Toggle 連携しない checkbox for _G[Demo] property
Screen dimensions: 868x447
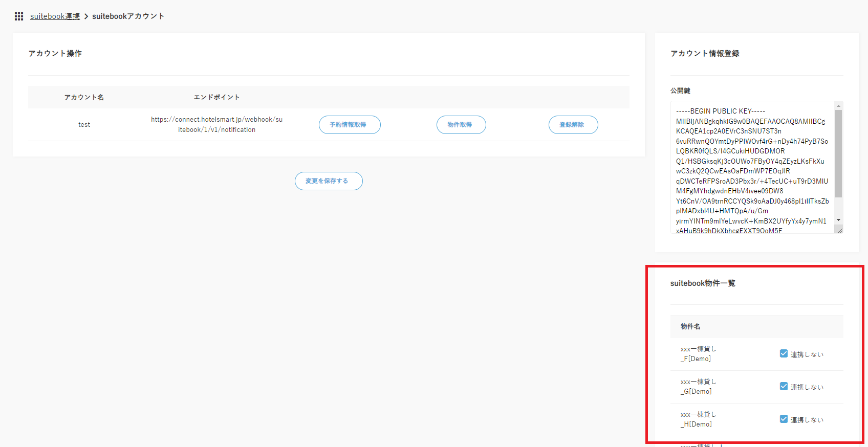pyautogui.click(x=784, y=386)
